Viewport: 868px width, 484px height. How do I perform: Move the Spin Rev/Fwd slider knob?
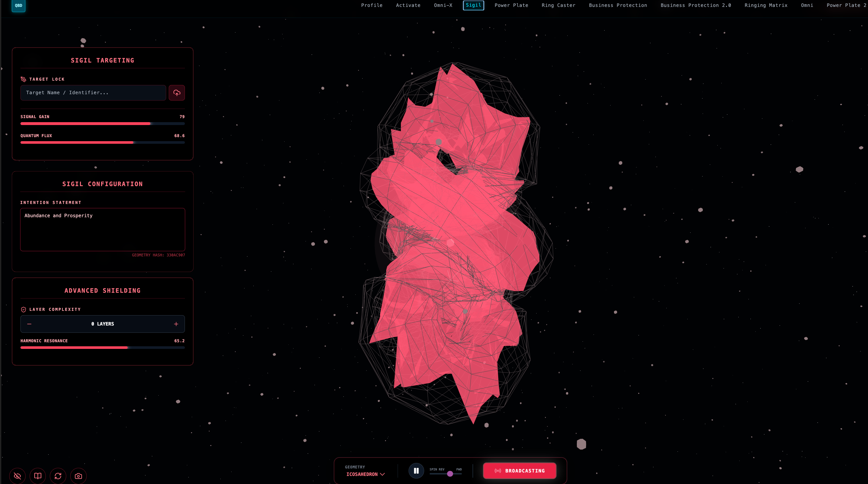tap(450, 474)
